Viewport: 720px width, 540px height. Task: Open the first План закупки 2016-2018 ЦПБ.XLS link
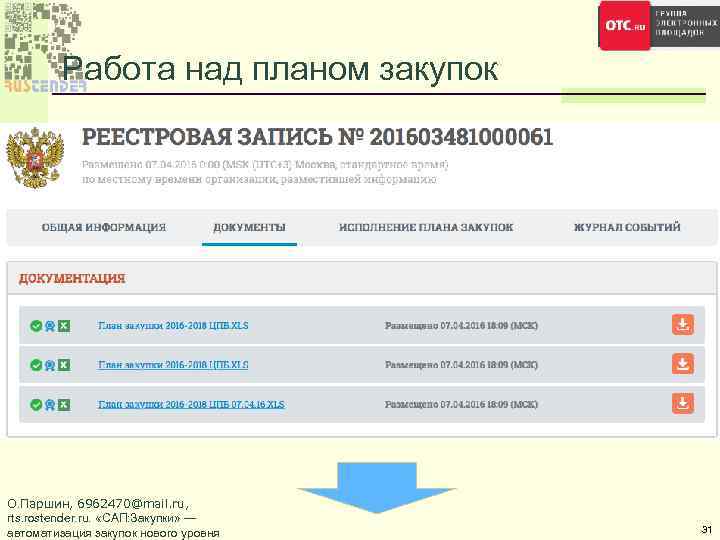pos(173,326)
